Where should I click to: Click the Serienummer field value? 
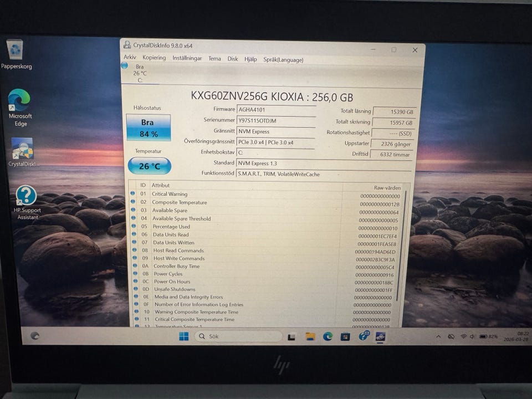[x=276, y=120]
